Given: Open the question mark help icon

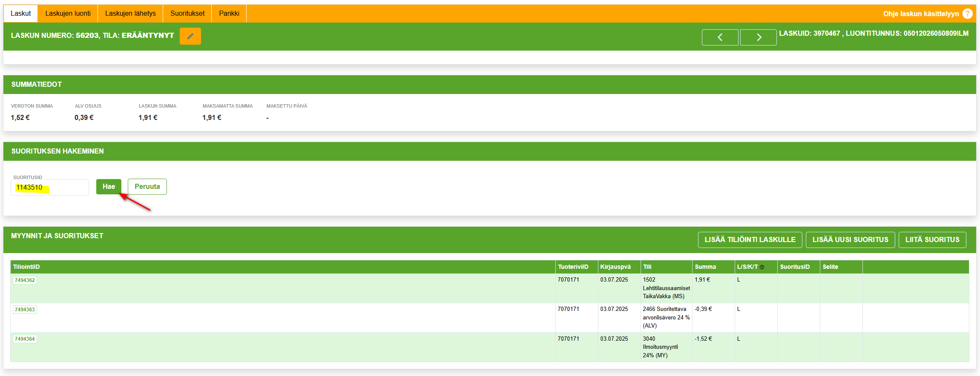Looking at the screenshot, I should [968, 14].
